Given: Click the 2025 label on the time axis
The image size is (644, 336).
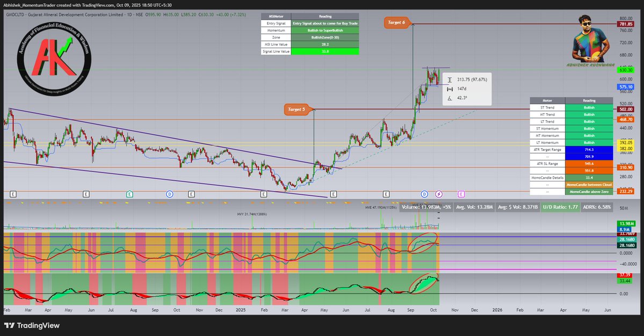Looking at the screenshot, I should click(x=241, y=310).
